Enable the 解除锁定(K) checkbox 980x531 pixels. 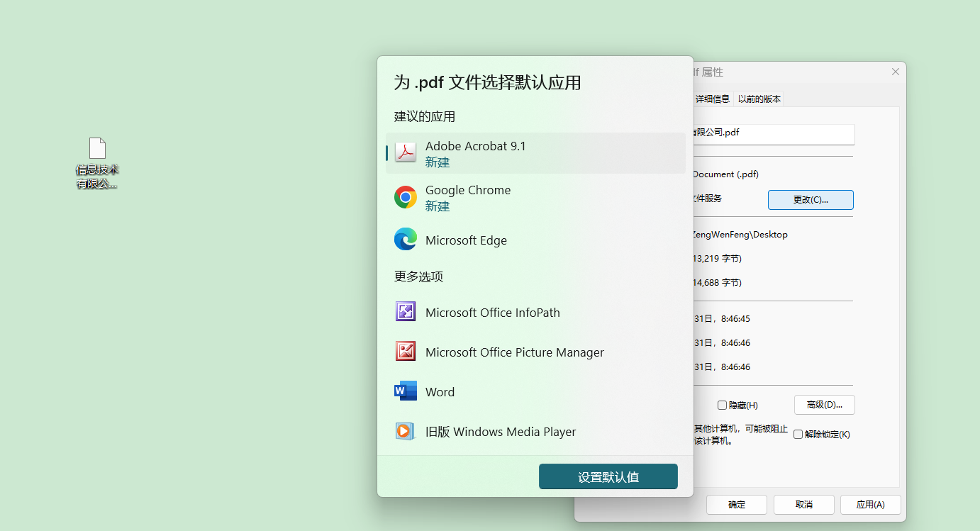point(798,435)
